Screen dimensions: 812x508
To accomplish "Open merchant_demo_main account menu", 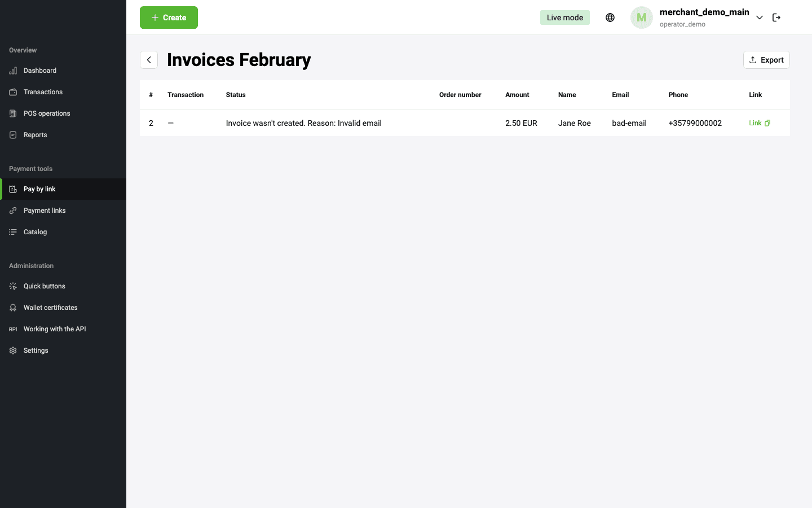I will click(x=704, y=12).
